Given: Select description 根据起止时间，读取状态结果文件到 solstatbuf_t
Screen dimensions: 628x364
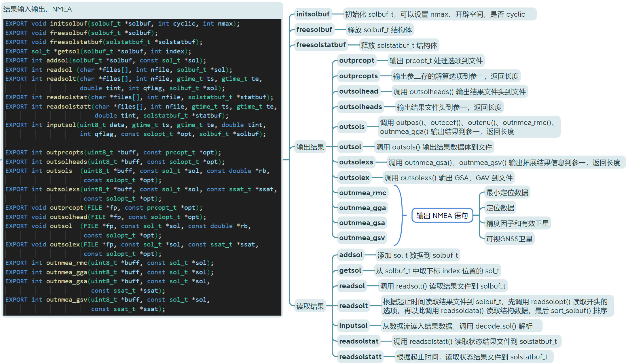Looking at the screenshot, I should tap(474, 357).
